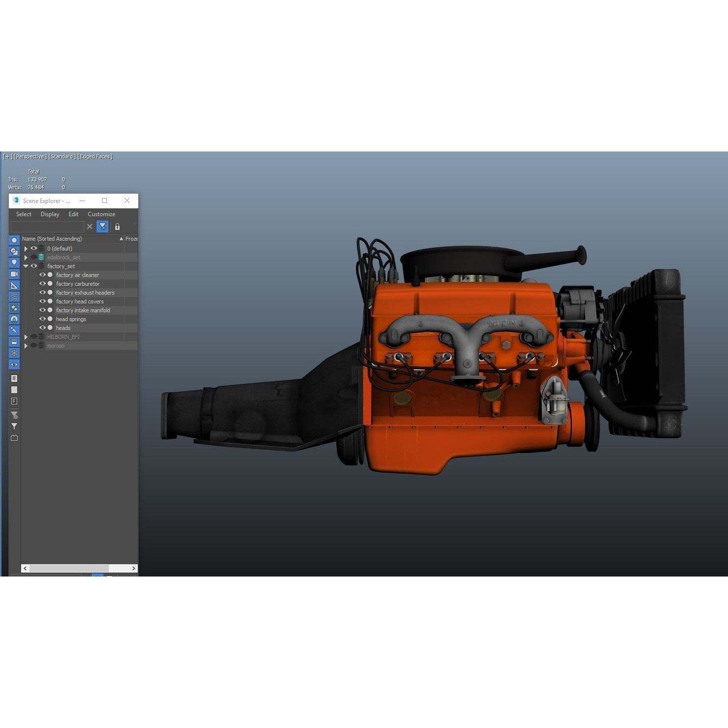Collapse the factory_set layer
The height and width of the screenshot is (728, 728).
(25, 266)
